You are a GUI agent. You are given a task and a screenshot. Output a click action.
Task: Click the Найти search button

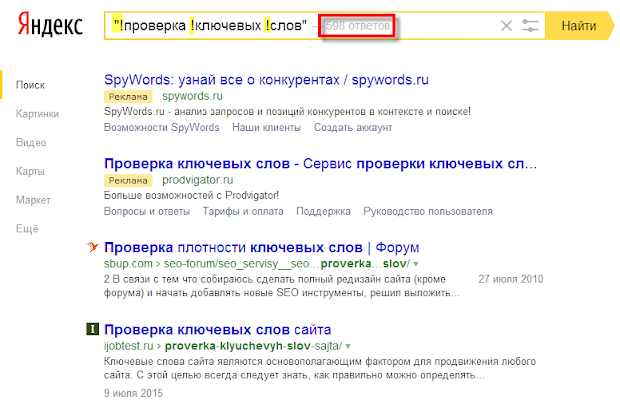click(x=579, y=26)
